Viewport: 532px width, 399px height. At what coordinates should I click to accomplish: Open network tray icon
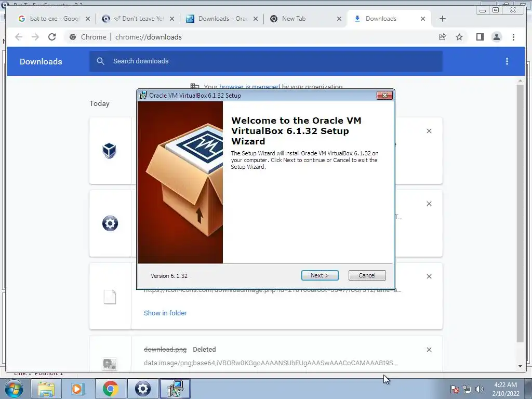(x=467, y=389)
